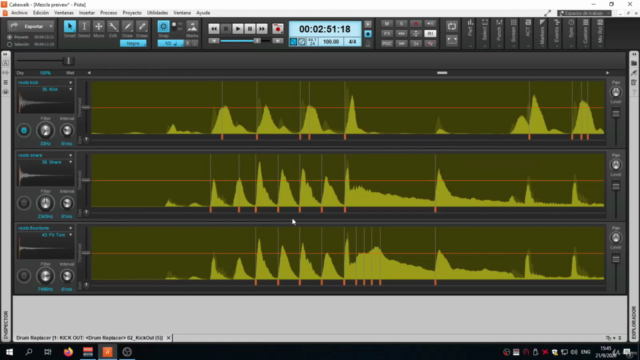The height and width of the screenshot is (360, 640).
Task: Activate the Move tool
Action: click(98, 27)
